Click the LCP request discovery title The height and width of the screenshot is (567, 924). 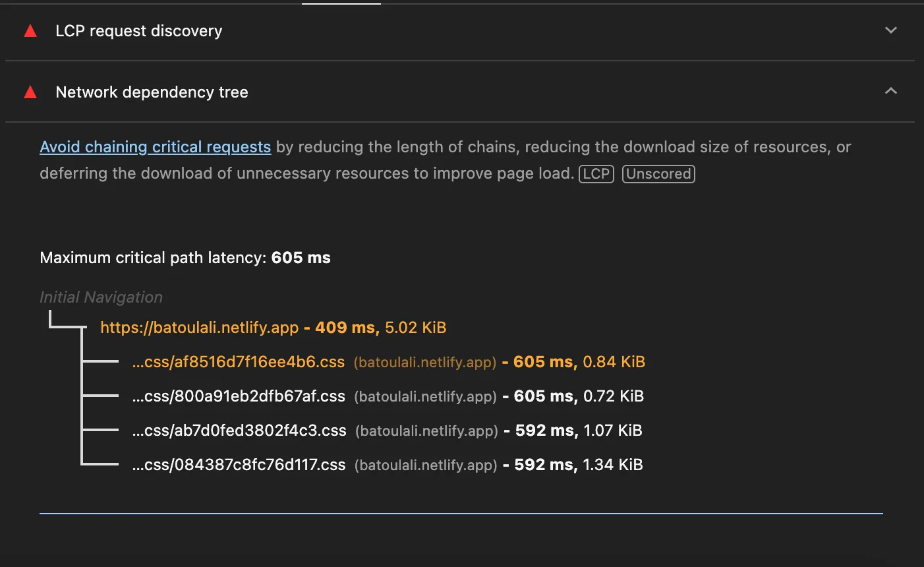(x=139, y=31)
